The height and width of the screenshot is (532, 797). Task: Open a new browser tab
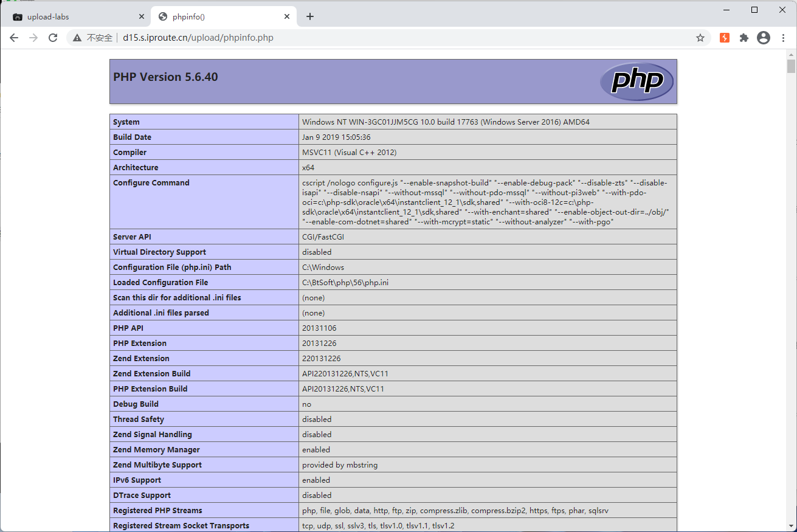[x=310, y=16]
